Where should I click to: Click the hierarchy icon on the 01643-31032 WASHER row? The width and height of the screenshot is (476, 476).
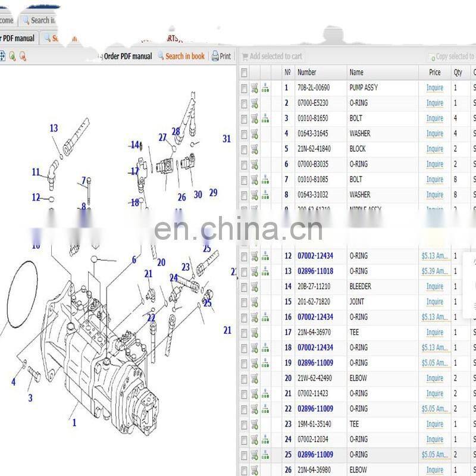pos(265,195)
